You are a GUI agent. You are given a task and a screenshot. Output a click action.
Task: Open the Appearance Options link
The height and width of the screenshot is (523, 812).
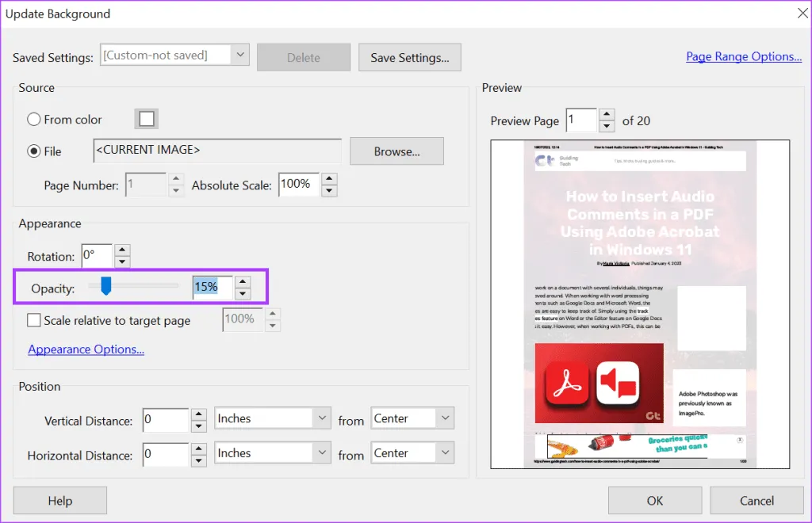tap(86, 349)
